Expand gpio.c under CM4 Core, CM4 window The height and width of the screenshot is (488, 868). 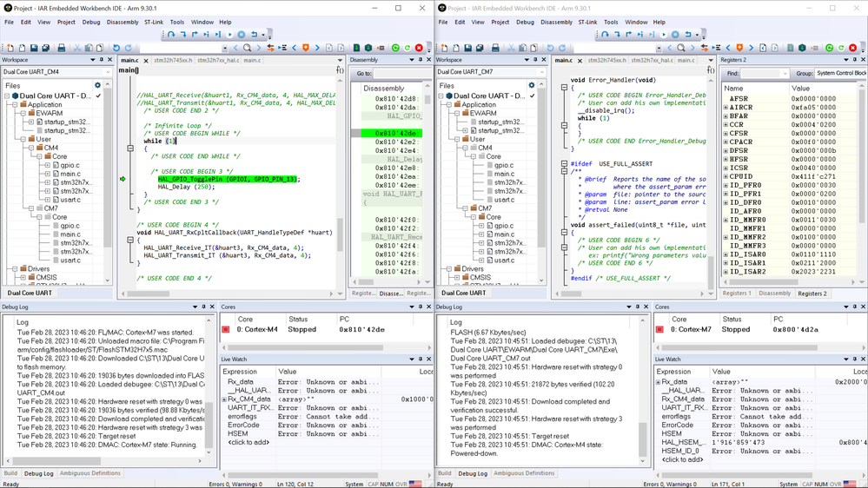pos(48,165)
